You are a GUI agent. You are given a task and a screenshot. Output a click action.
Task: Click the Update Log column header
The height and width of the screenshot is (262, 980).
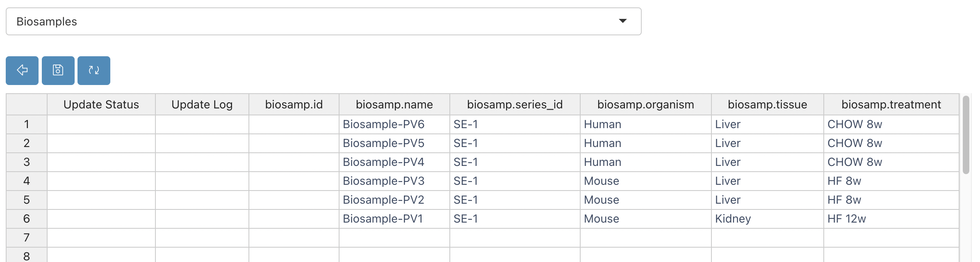(x=202, y=104)
